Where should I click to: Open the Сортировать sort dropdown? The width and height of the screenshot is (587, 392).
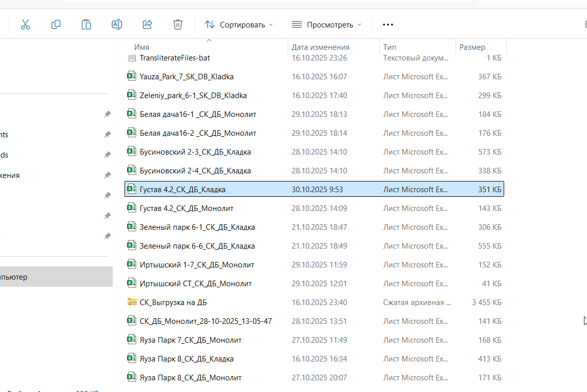coord(239,25)
